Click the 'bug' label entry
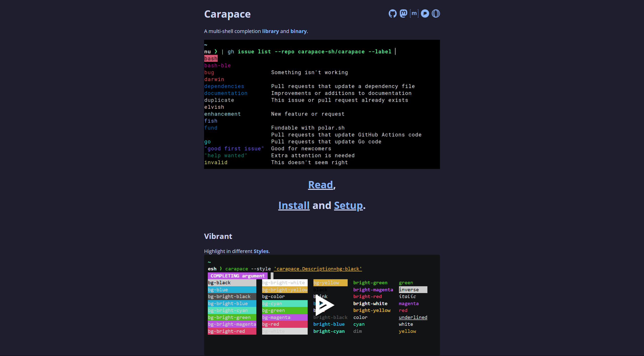The image size is (644, 356). 209,73
